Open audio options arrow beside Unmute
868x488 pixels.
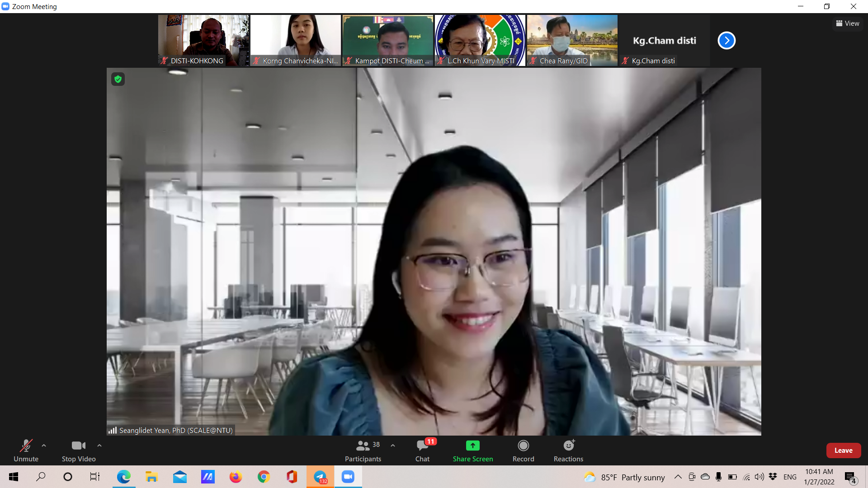click(x=44, y=446)
